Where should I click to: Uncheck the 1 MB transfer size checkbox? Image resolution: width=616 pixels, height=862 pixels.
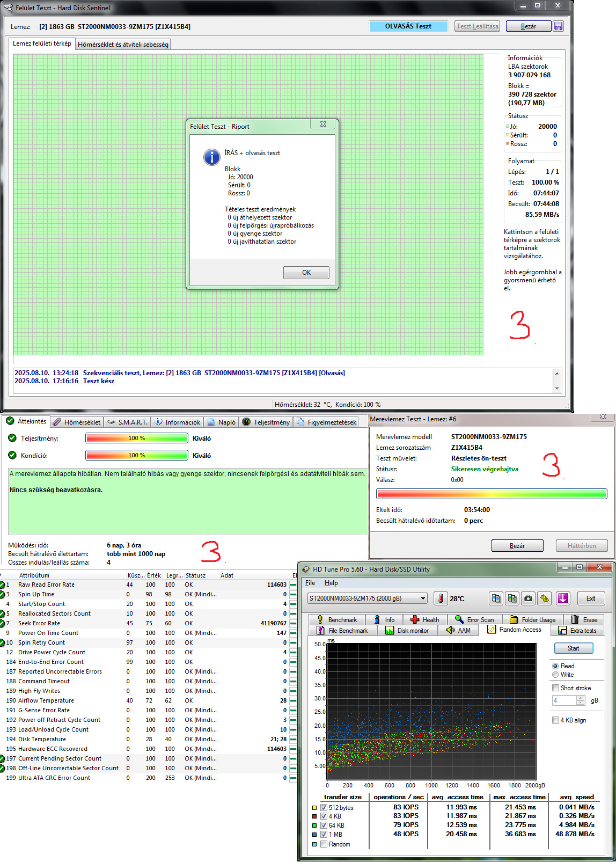pos(324,834)
